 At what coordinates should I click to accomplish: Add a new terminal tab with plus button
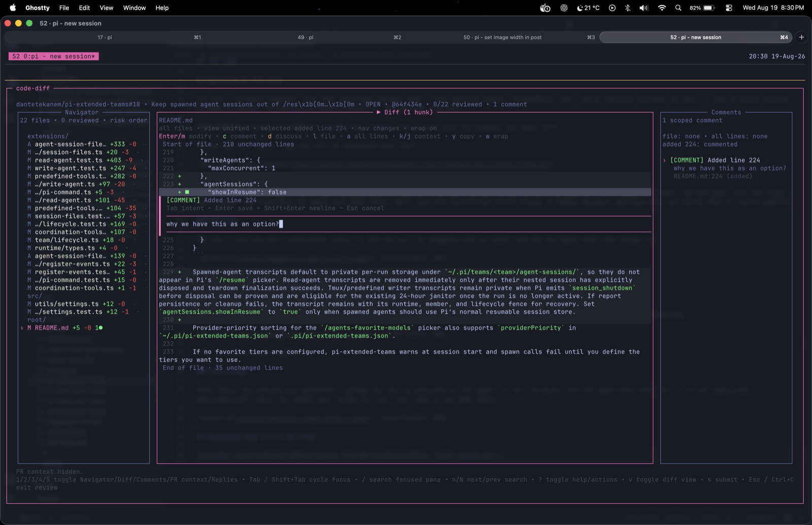pos(801,37)
